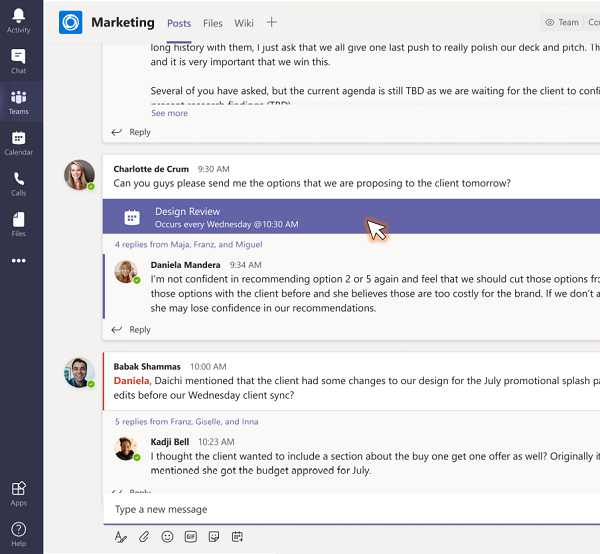Click the Design Review calendar icon
This screenshot has height=554, width=600.
pyautogui.click(x=132, y=217)
